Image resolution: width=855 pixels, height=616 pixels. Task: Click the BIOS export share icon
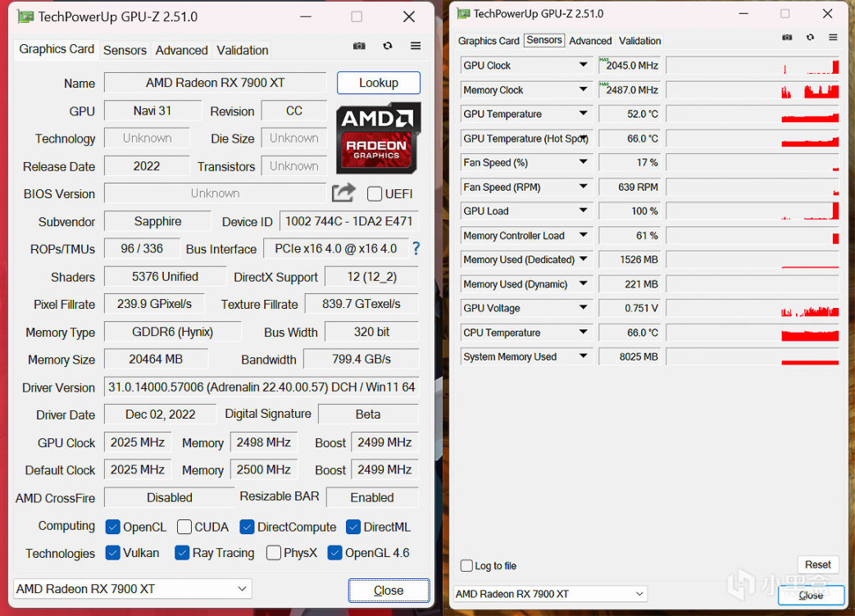coord(343,192)
